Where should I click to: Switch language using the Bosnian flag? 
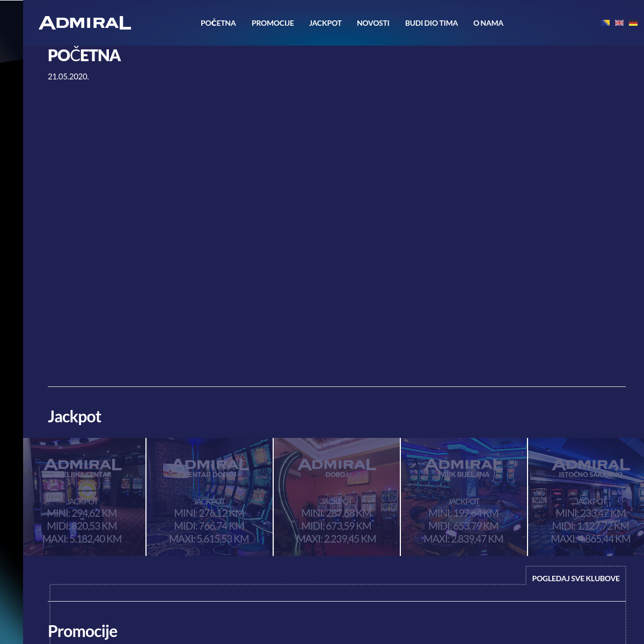coord(605,23)
